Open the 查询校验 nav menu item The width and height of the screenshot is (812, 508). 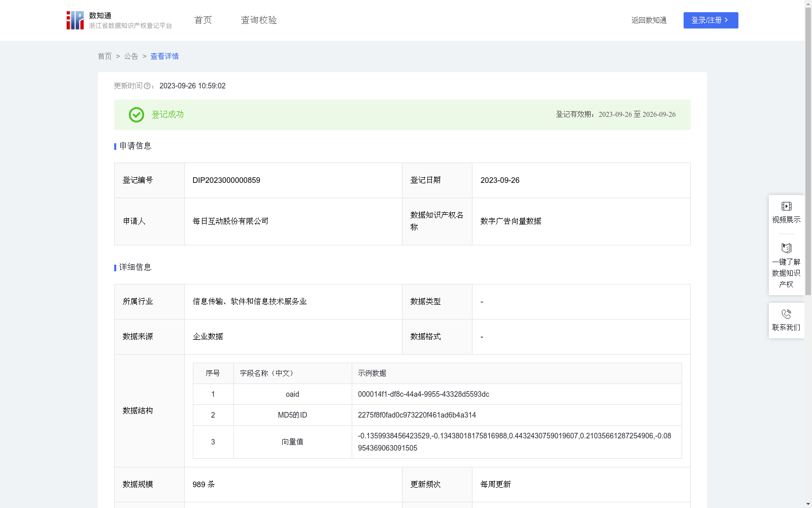tap(259, 20)
